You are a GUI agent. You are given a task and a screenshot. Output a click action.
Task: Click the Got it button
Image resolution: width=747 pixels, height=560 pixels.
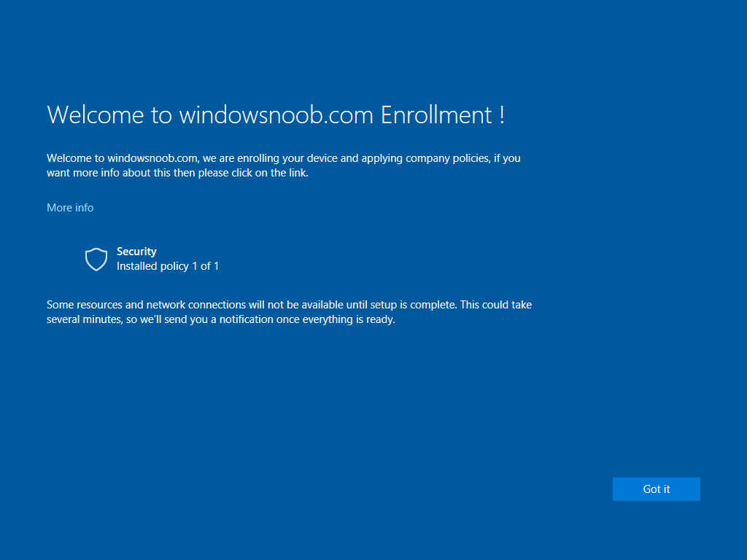click(656, 489)
